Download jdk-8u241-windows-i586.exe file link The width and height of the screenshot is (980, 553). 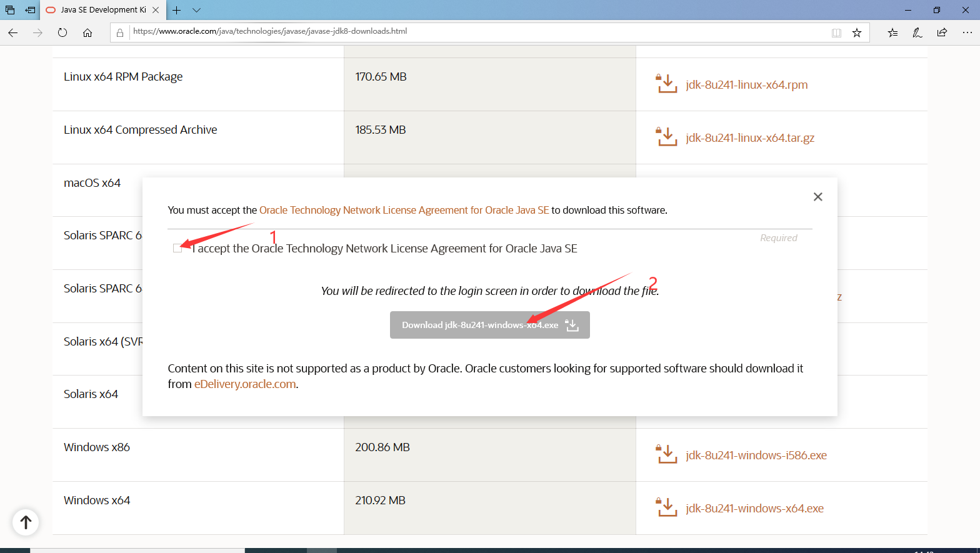[756, 456]
